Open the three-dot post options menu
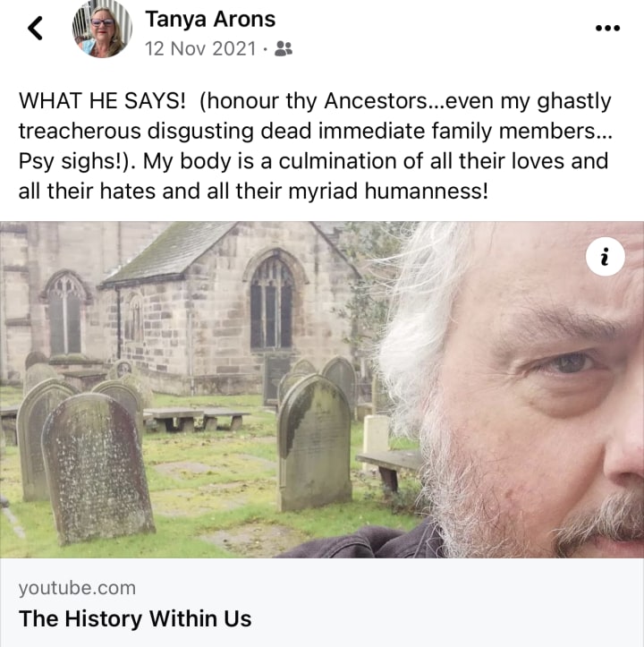644x647 pixels. (607, 28)
